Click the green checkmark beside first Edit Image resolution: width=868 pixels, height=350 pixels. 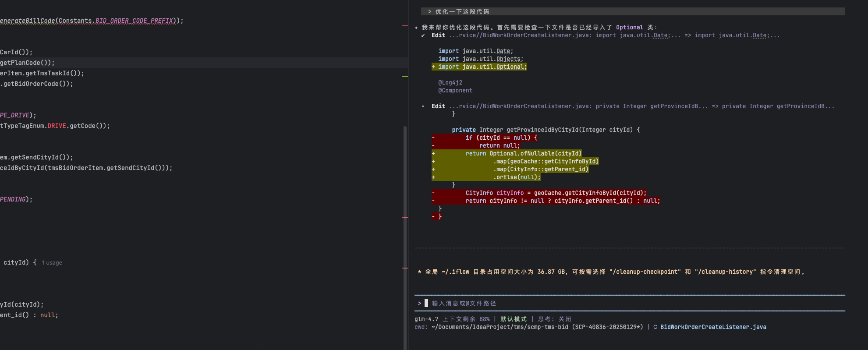pyautogui.click(x=423, y=35)
